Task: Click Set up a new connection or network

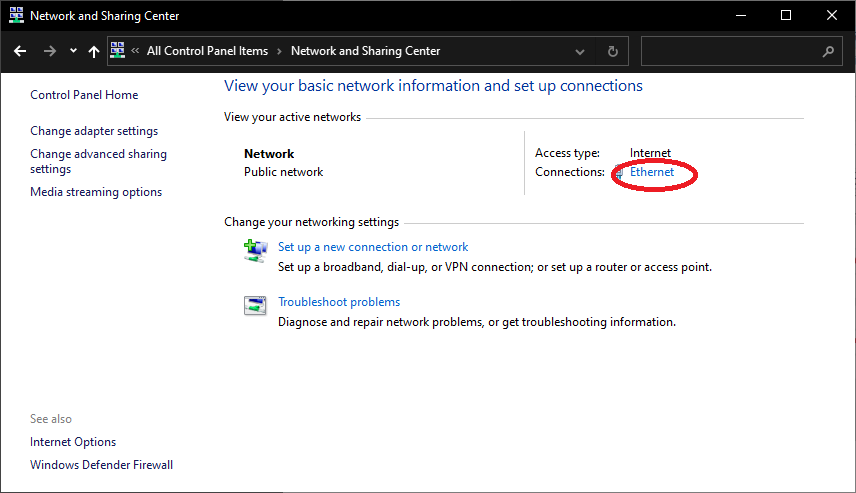Action: coord(373,247)
